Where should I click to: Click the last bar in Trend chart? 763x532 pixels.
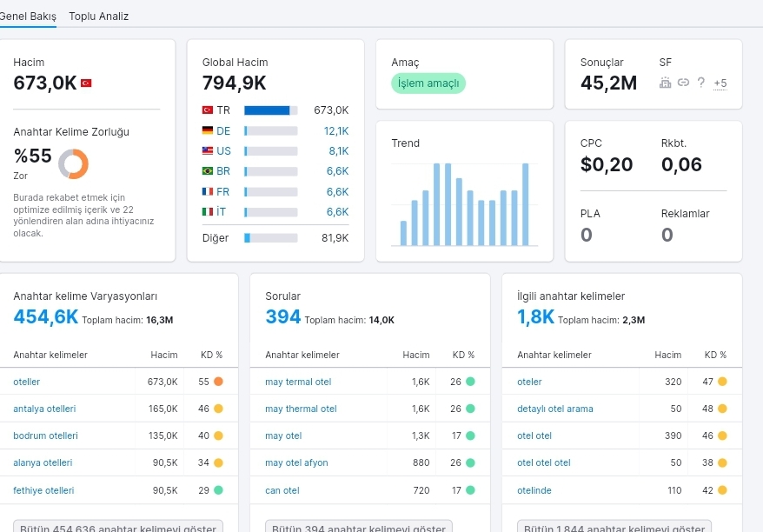coord(526,204)
